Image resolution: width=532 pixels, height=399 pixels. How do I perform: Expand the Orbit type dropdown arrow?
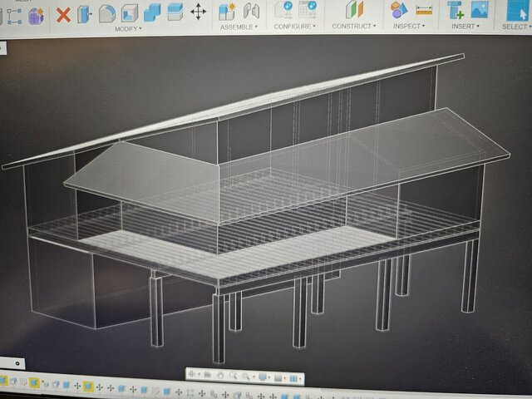pos(199,374)
